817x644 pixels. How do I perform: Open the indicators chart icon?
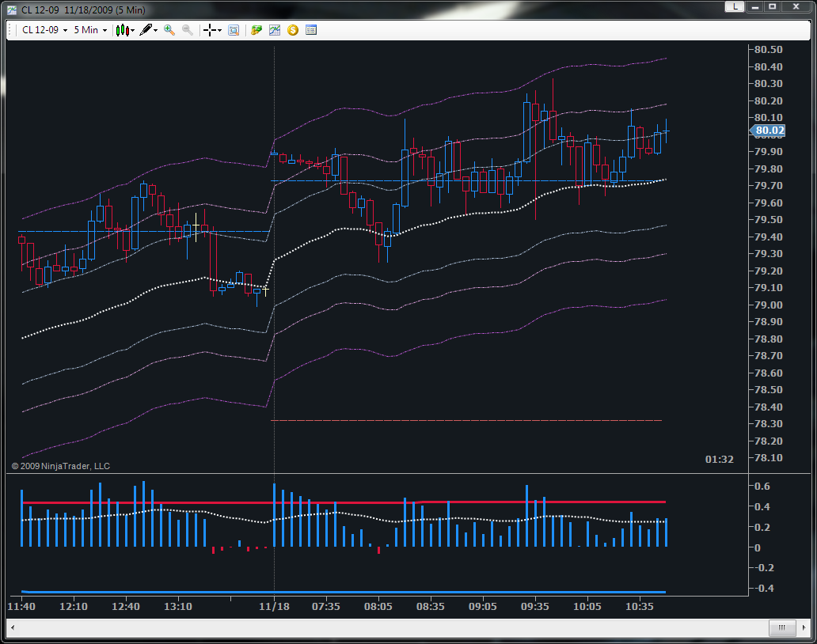point(275,30)
